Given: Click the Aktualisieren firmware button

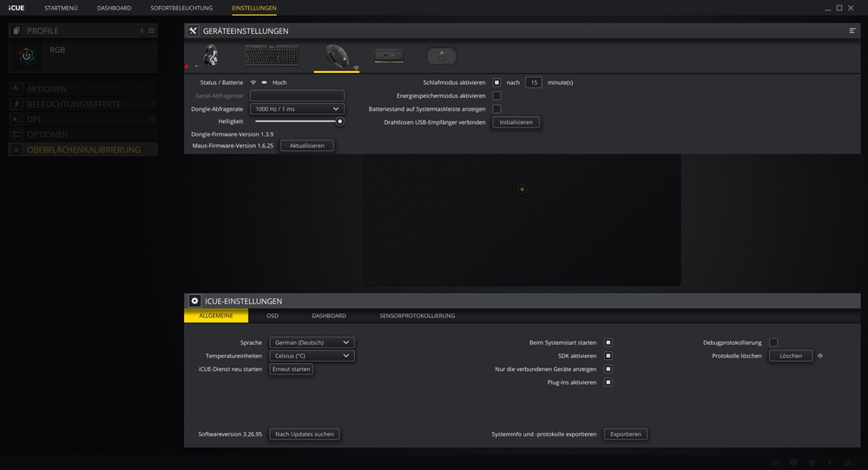Looking at the screenshot, I should click(x=307, y=146).
